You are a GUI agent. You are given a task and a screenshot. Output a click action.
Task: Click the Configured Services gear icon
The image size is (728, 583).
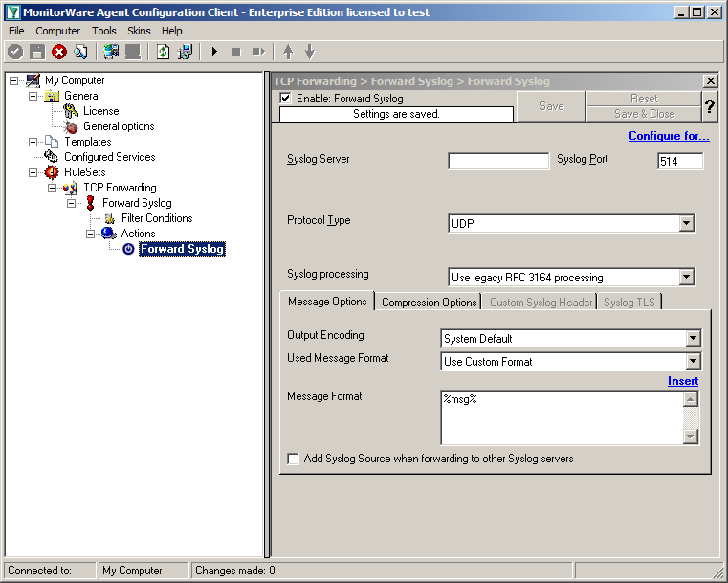coord(52,157)
